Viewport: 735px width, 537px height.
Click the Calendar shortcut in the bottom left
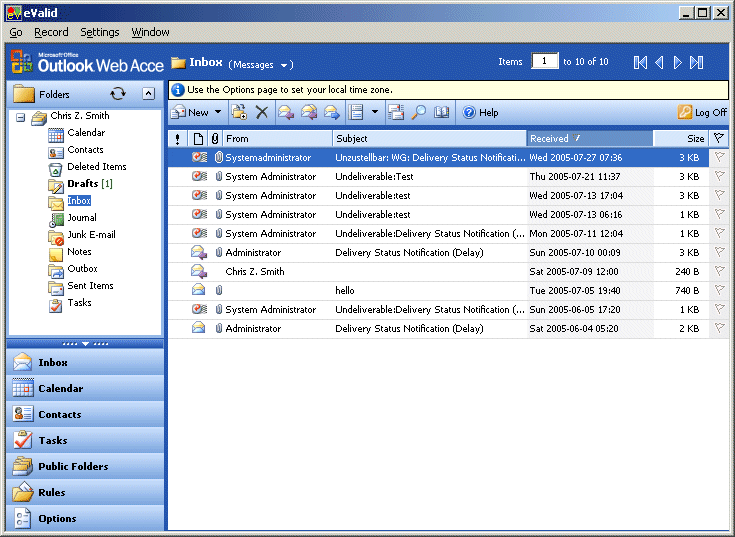tap(85, 388)
